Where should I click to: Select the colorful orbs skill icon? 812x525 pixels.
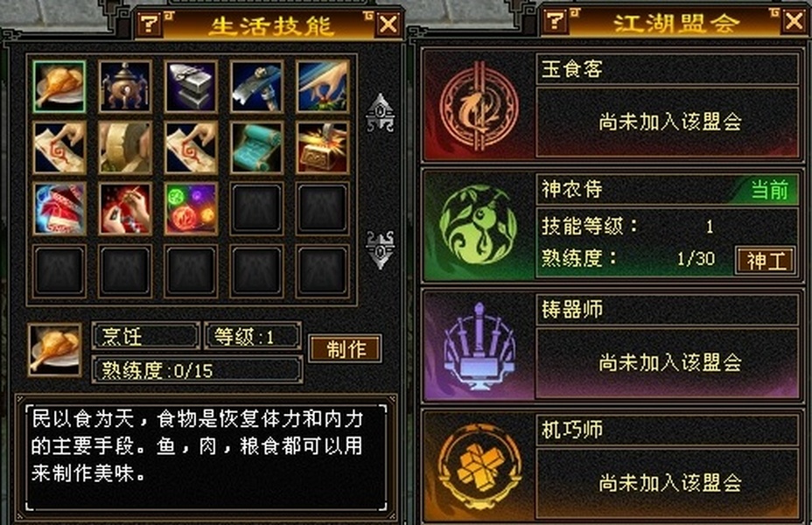pyautogui.click(x=191, y=208)
